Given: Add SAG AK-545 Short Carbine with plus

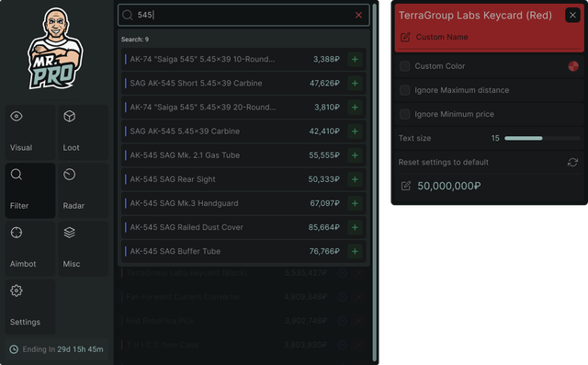Looking at the screenshot, I should coord(355,84).
